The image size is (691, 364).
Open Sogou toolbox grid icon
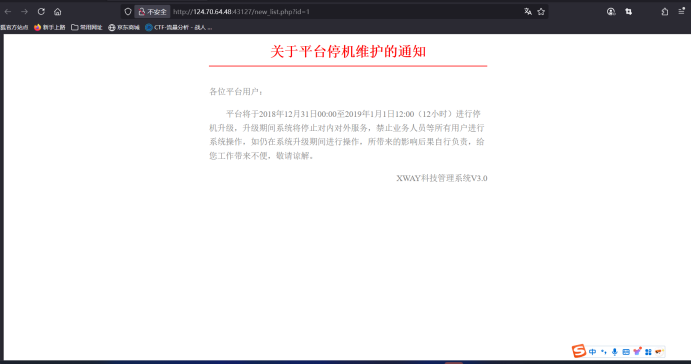click(648, 352)
